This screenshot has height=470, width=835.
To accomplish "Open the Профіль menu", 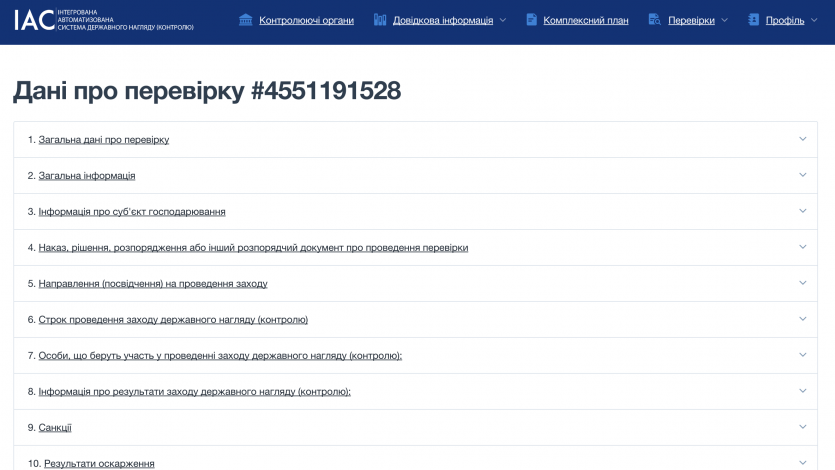I will [785, 20].
